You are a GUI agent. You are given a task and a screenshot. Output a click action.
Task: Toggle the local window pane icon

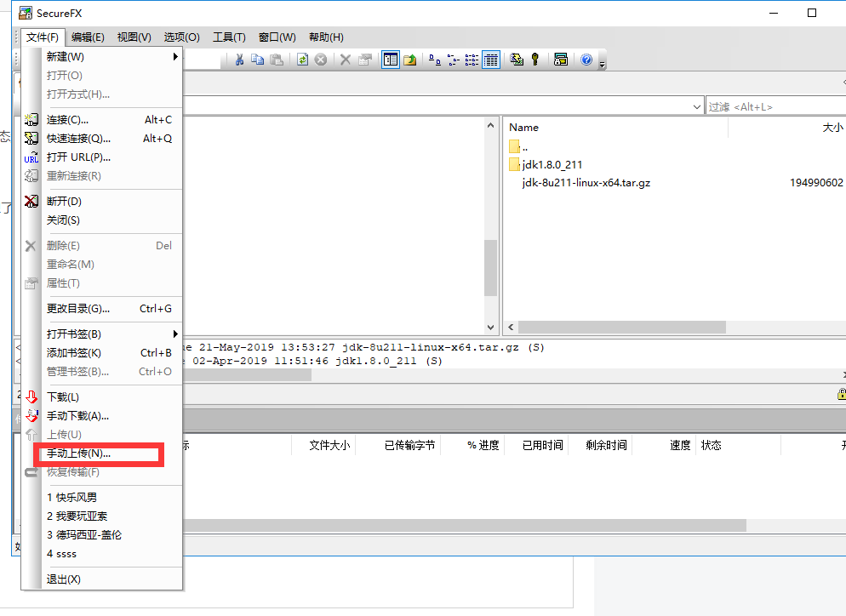click(390, 60)
